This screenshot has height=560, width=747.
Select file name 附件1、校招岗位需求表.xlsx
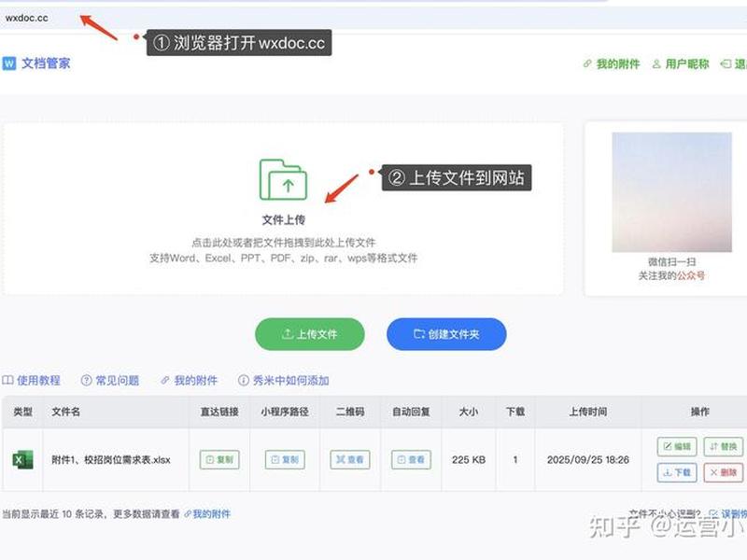(x=111, y=460)
